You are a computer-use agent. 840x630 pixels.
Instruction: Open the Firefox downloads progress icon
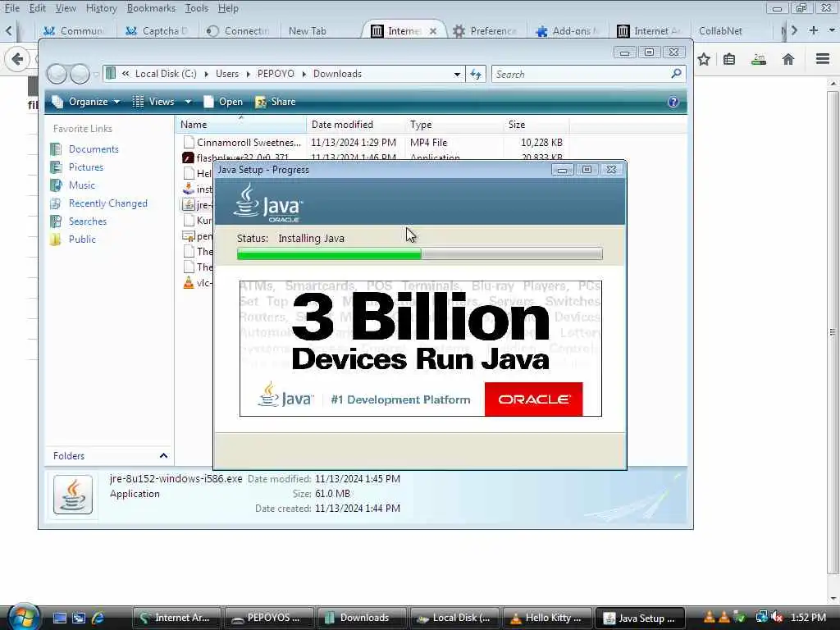759,59
